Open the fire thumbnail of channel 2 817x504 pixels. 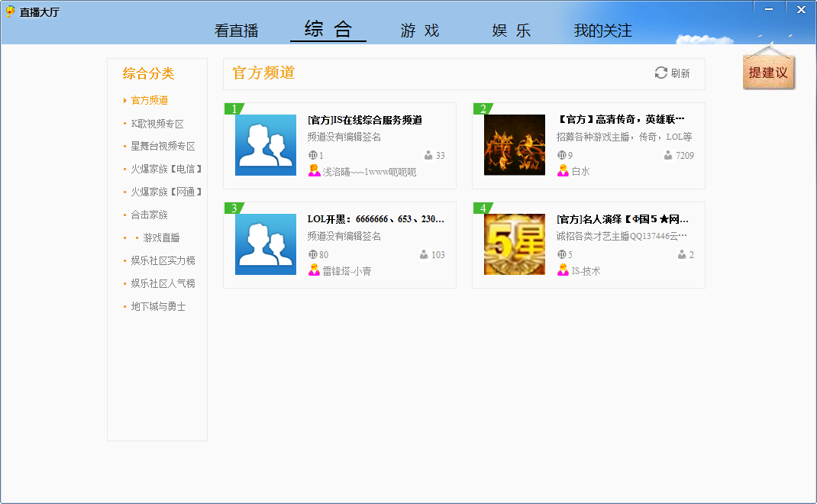click(515, 145)
